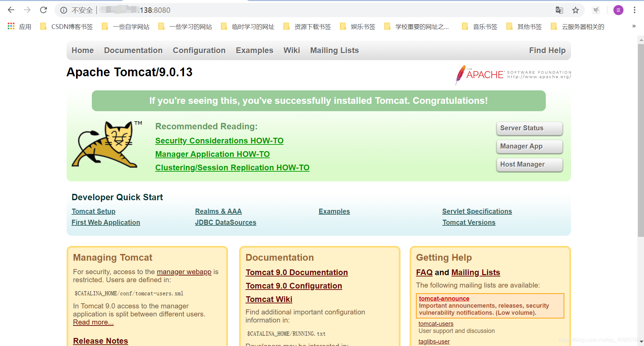Open the site security info icon

pos(64,10)
